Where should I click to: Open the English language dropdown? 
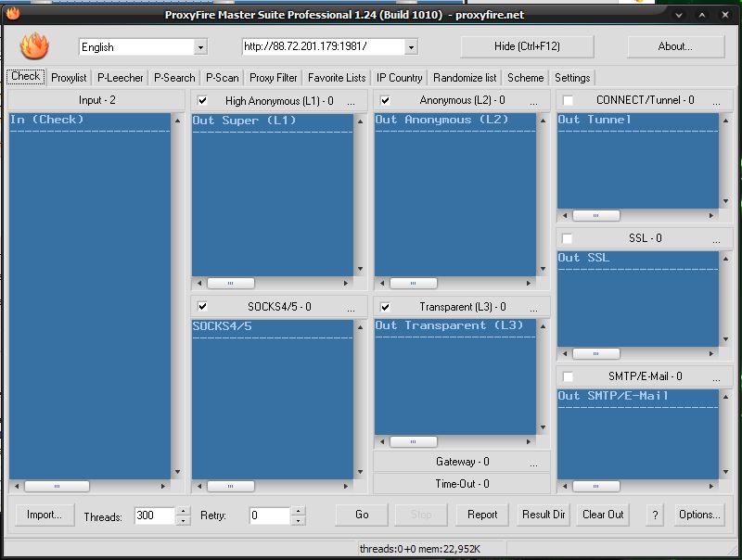200,47
